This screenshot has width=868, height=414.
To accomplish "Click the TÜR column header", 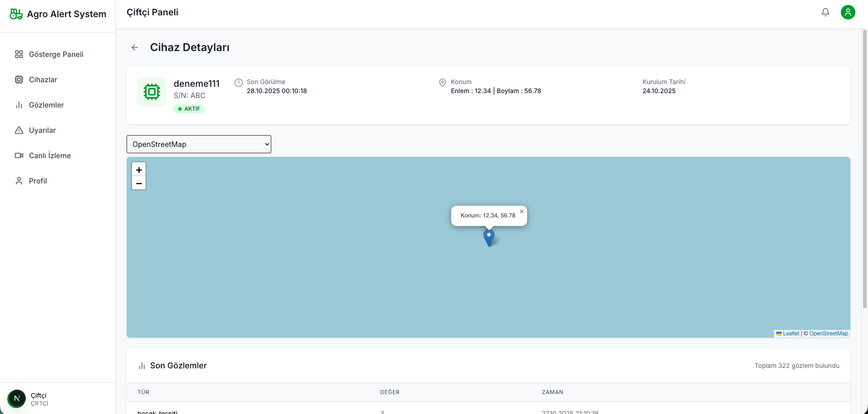I will [143, 392].
